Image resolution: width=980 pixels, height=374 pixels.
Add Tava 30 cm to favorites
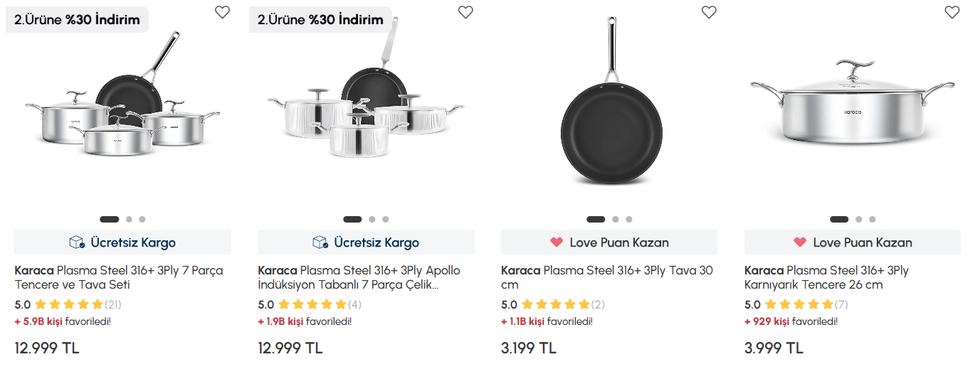[709, 12]
